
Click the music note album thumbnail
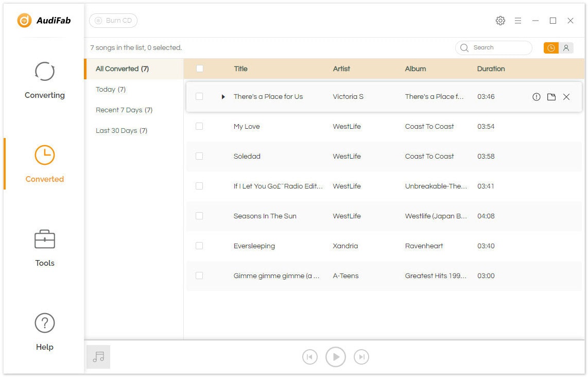98,357
